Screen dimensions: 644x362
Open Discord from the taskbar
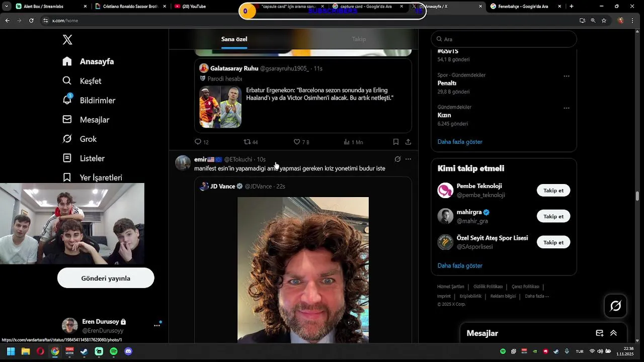128,351
